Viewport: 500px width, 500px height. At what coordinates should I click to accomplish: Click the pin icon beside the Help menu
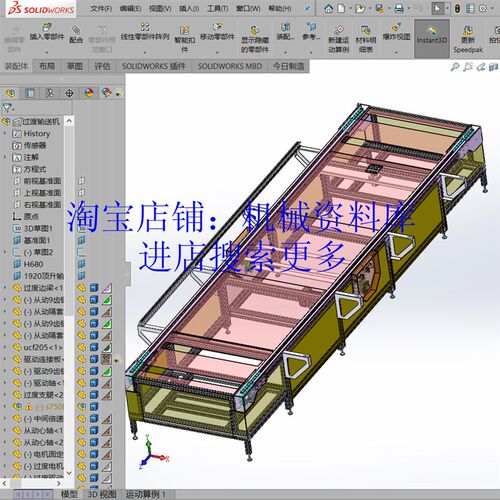(307, 9)
